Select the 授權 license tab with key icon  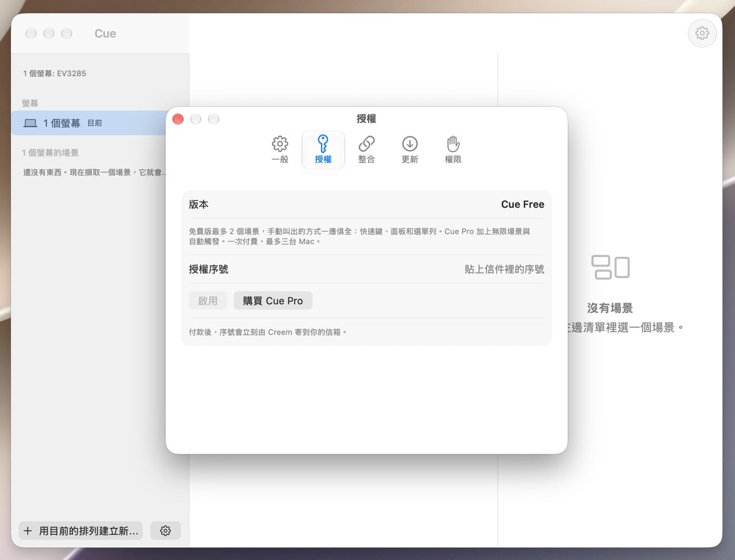323,150
